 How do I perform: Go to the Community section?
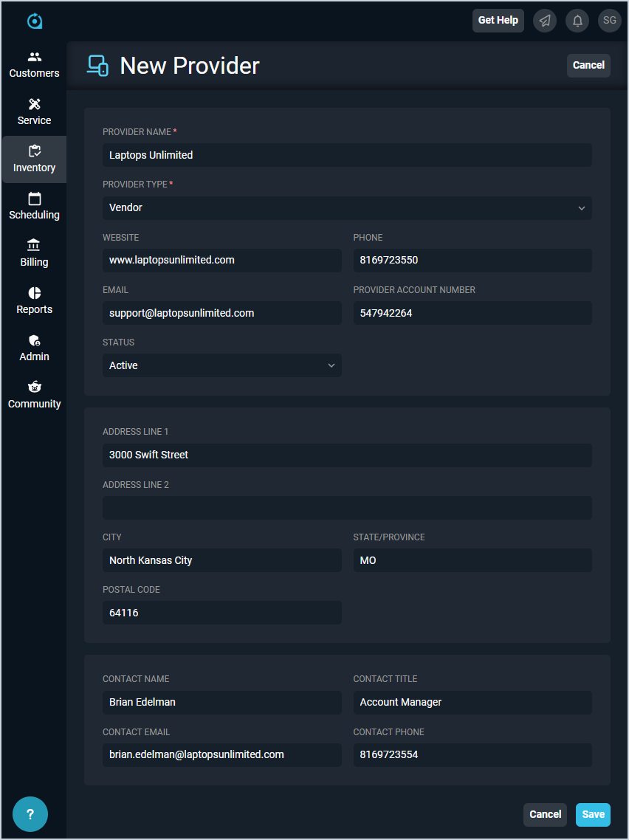pos(34,396)
